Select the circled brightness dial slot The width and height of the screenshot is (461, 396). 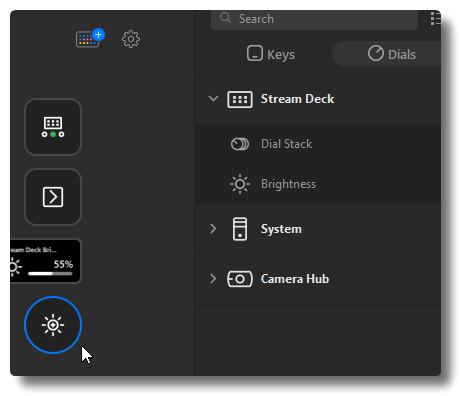pyautogui.click(x=53, y=325)
